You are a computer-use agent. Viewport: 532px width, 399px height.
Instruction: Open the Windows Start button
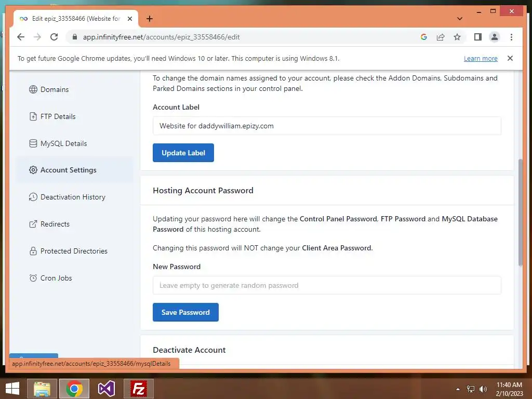(x=12, y=389)
